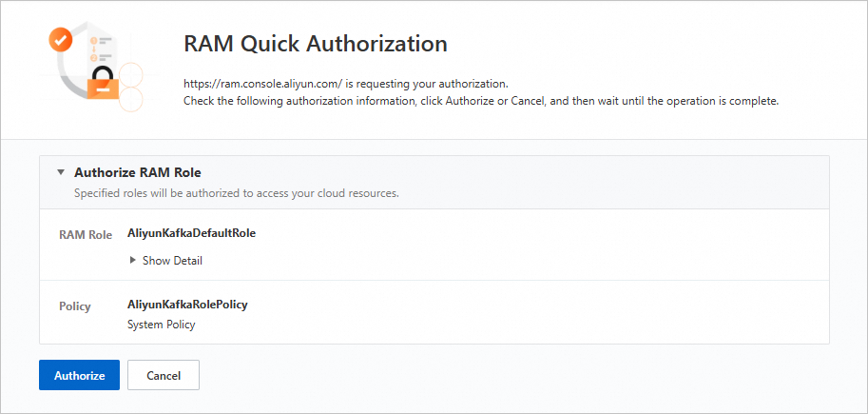
Task: Collapse the Authorize RAM Role section arrow
Action: click(x=61, y=173)
